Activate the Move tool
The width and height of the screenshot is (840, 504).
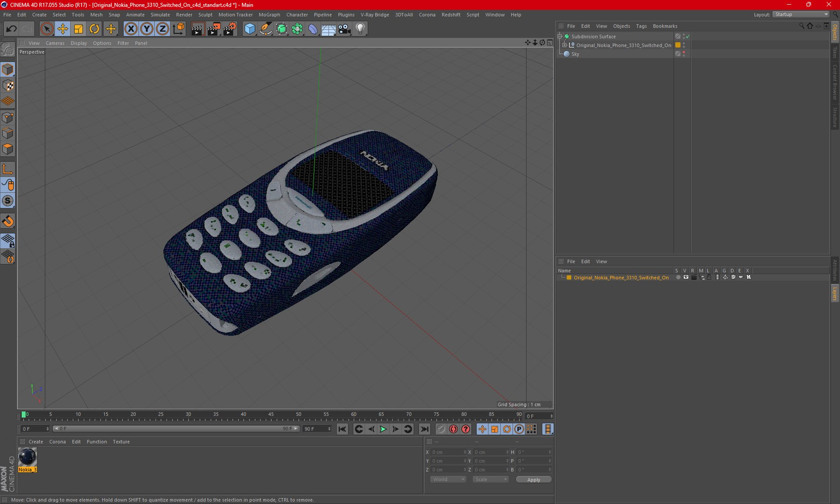tap(63, 29)
